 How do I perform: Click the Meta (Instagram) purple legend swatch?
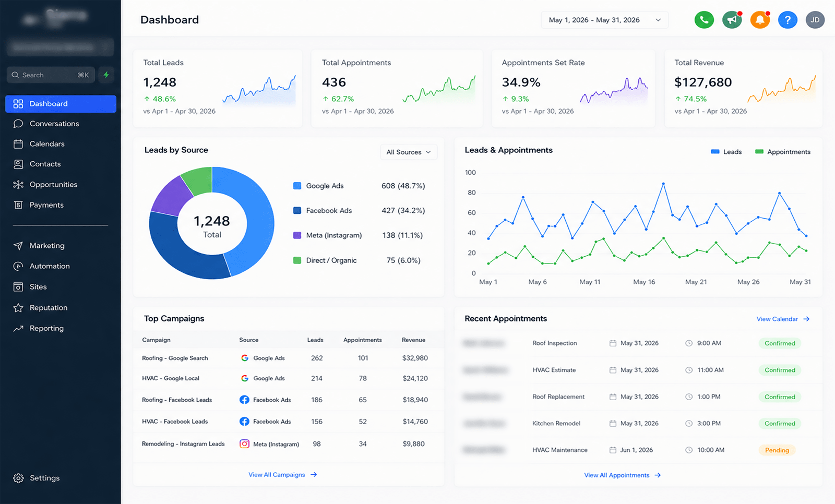297,235
